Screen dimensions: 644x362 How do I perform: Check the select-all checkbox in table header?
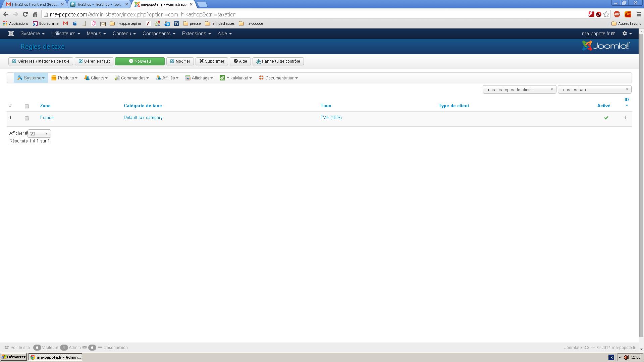(x=27, y=106)
